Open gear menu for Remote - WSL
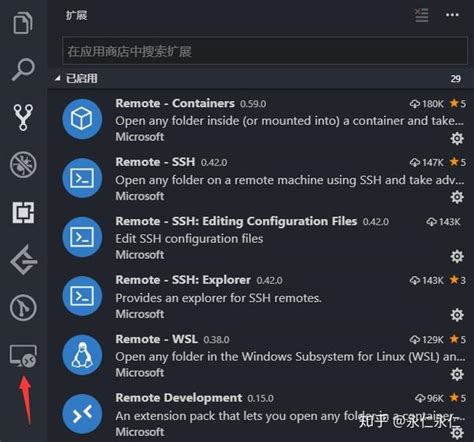The height and width of the screenshot is (442, 474). [457, 374]
